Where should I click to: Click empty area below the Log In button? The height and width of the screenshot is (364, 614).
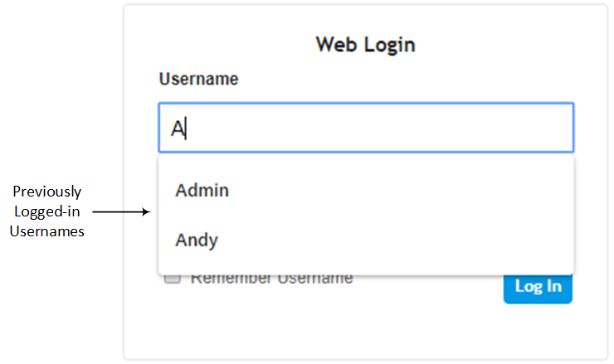coord(538,332)
